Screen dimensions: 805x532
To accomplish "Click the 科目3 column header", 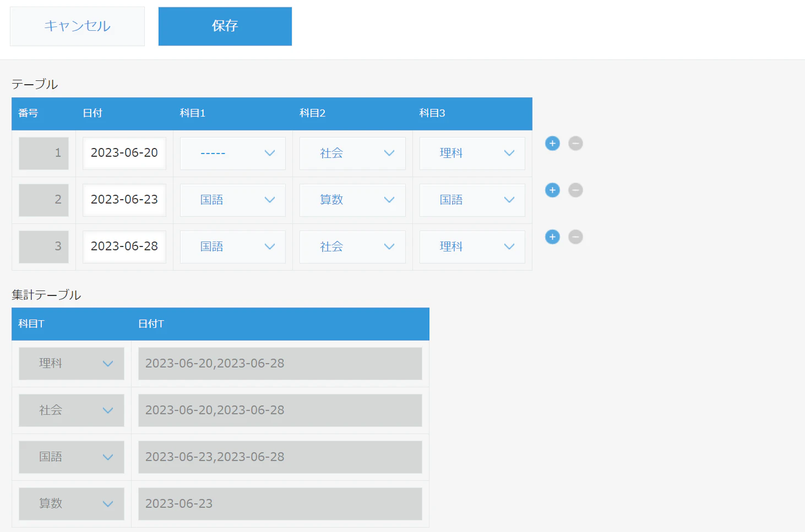I will [432, 113].
